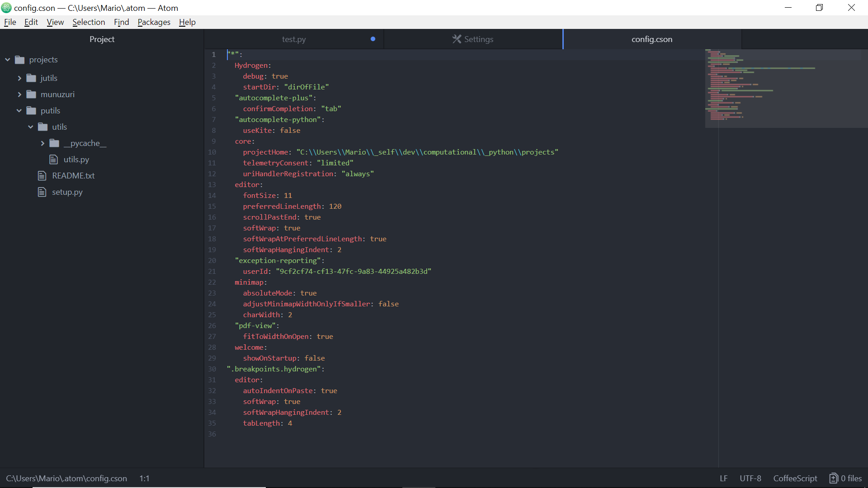The height and width of the screenshot is (488, 868).
Task: Expand the jutils folder
Action: click(19, 78)
